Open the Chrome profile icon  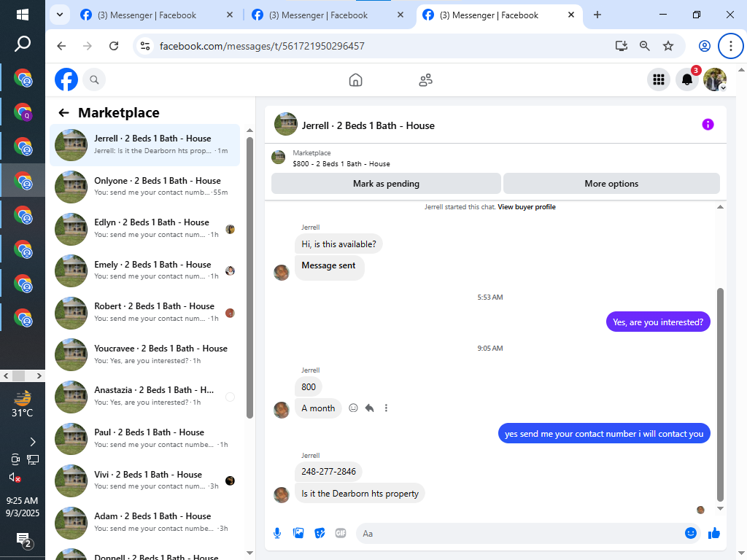(x=705, y=46)
